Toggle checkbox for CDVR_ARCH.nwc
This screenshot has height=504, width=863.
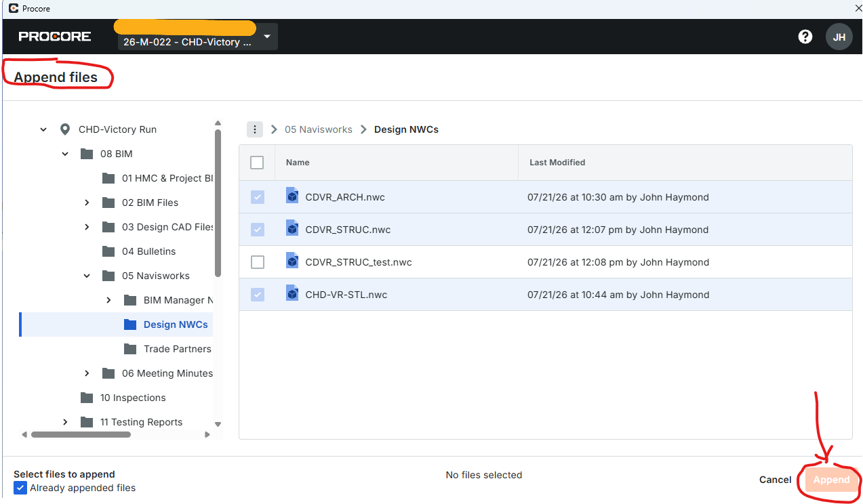click(258, 197)
